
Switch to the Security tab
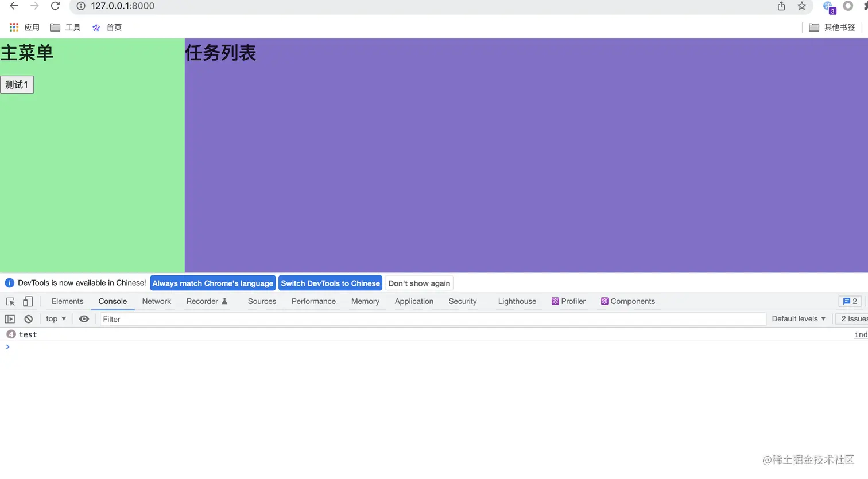coord(463,301)
